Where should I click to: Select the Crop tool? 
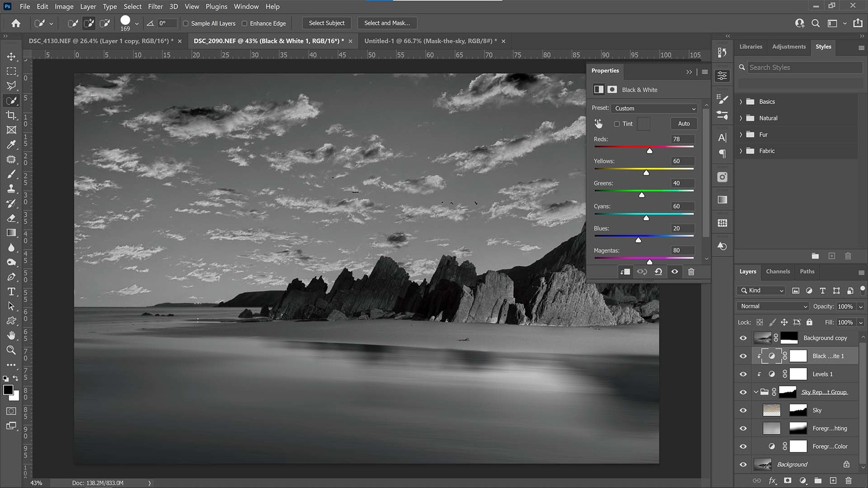click(x=12, y=115)
